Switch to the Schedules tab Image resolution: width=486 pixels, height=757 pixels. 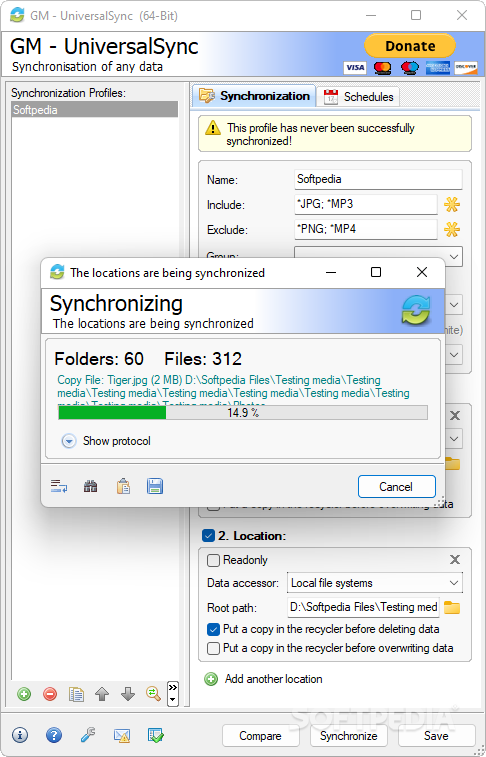[x=358, y=97]
